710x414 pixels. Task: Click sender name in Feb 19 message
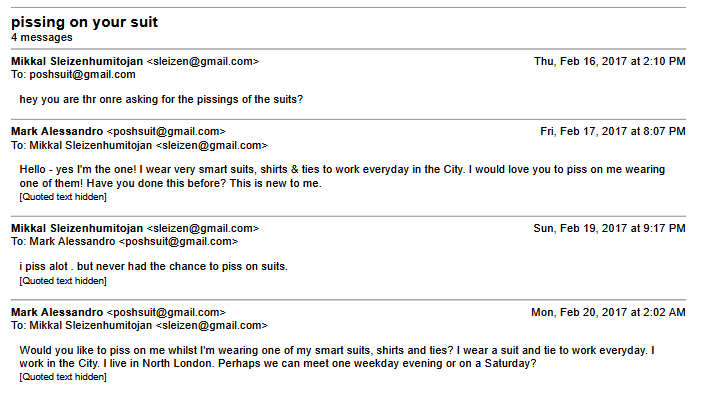77,228
